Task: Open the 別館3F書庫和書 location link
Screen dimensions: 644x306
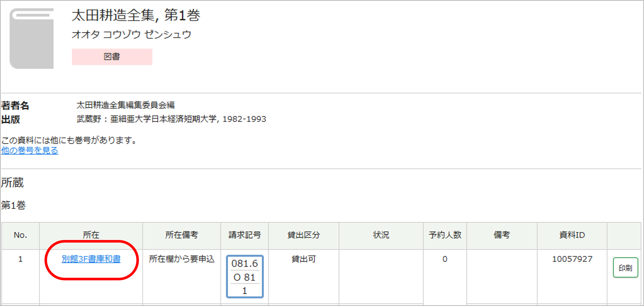Action: coord(91,259)
